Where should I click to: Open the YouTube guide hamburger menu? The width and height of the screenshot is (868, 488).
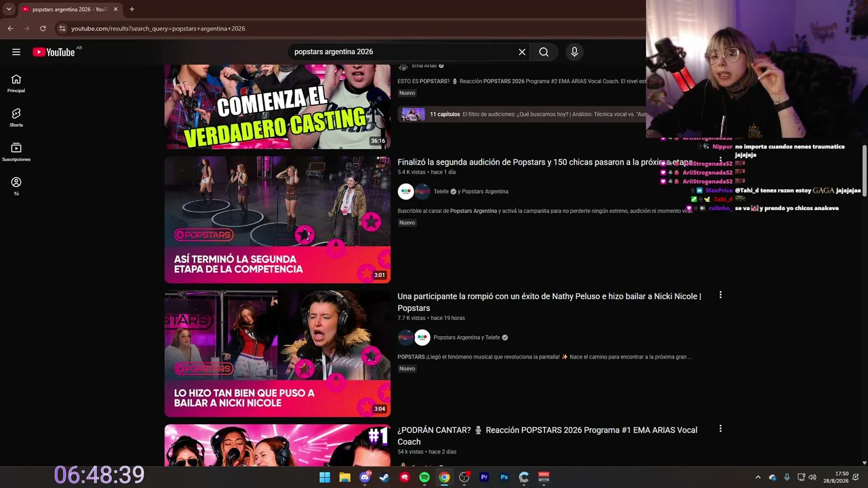(16, 52)
